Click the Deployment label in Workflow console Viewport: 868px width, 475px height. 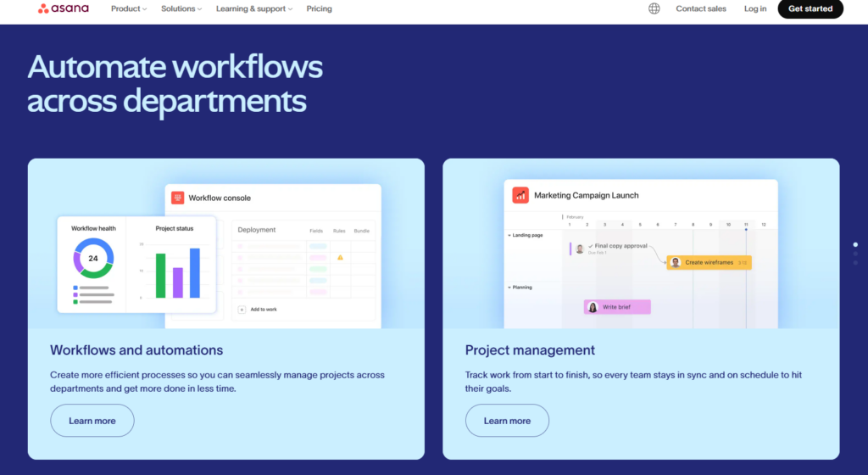click(256, 230)
